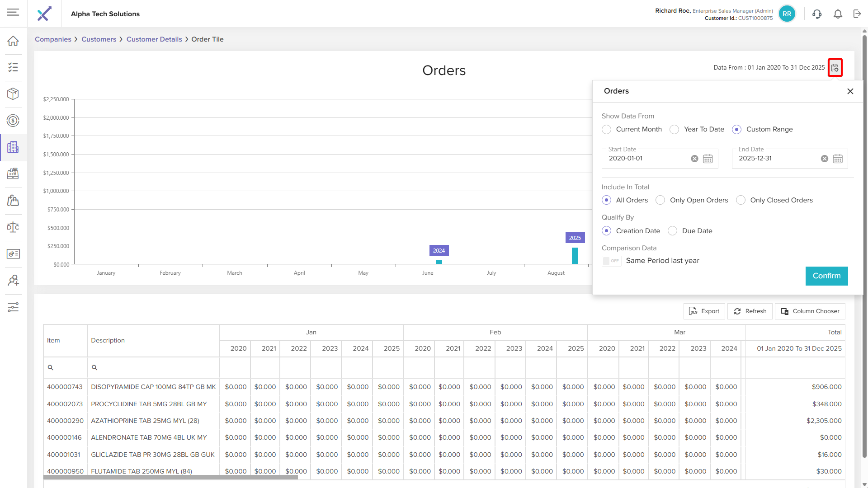Click the notifications bell icon
The width and height of the screenshot is (868, 488).
tap(838, 14)
